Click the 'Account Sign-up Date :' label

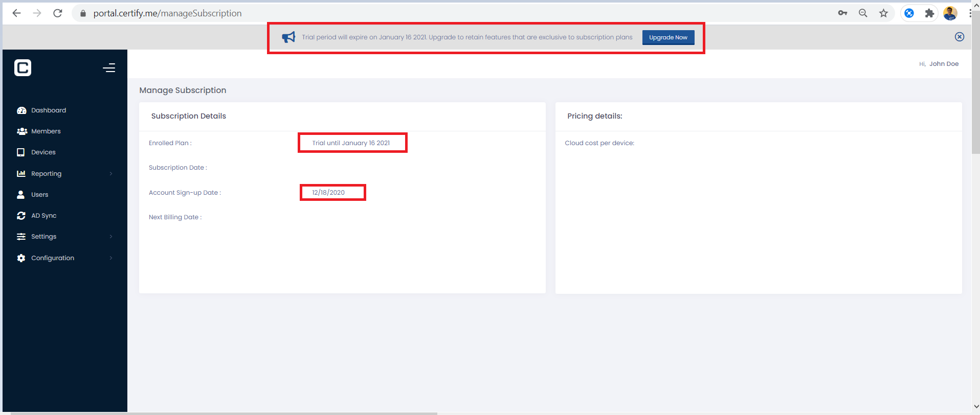coord(185,193)
